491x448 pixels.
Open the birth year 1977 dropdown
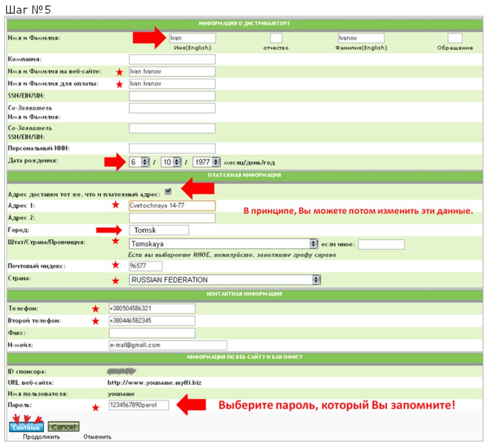216,162
